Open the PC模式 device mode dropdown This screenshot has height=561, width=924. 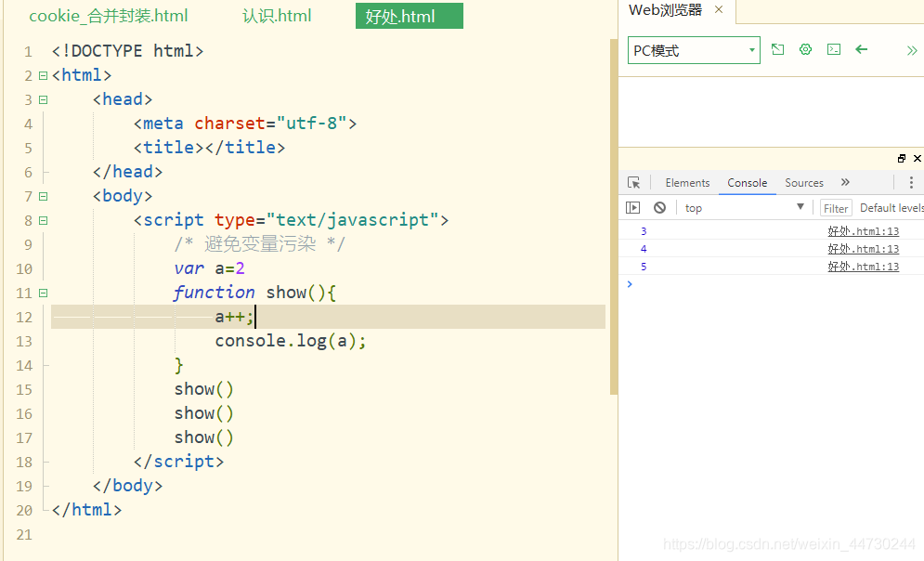point(694,50)
